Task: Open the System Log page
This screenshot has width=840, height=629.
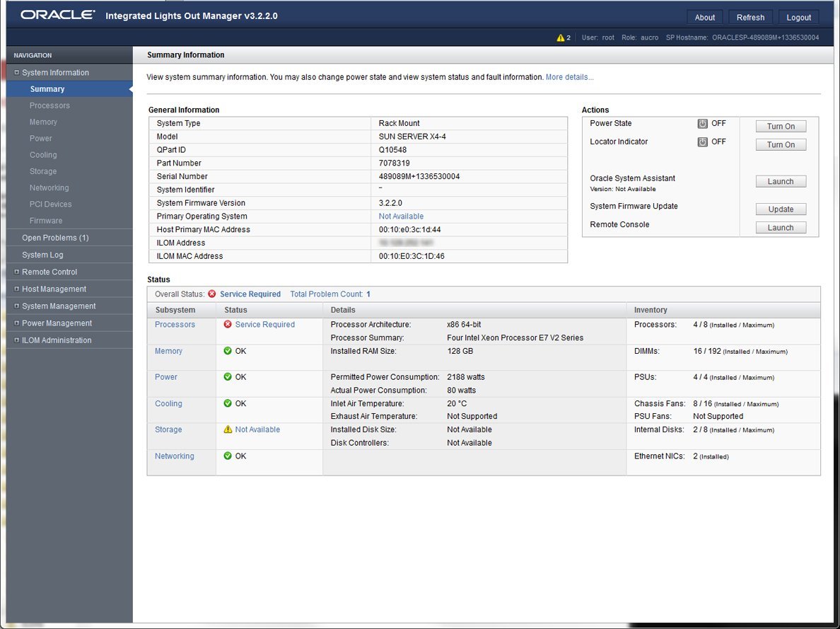Action: coord(42,255)
